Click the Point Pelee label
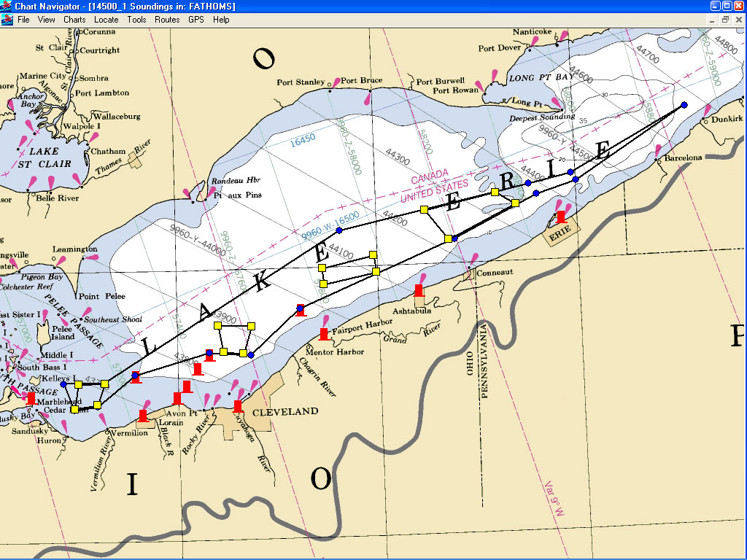 (x=102, y=296)
